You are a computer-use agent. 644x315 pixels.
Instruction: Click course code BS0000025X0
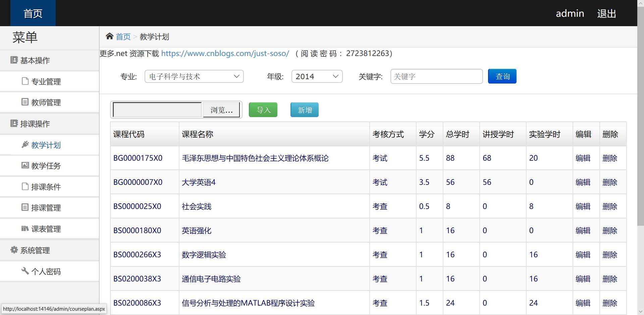click(137, 206)
